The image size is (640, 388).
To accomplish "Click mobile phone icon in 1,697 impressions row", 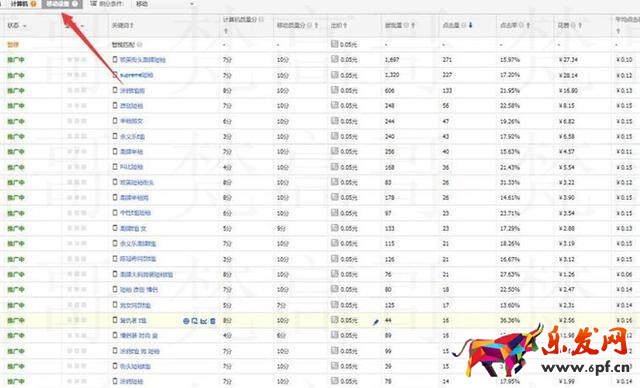I will [x=115, y=60].
